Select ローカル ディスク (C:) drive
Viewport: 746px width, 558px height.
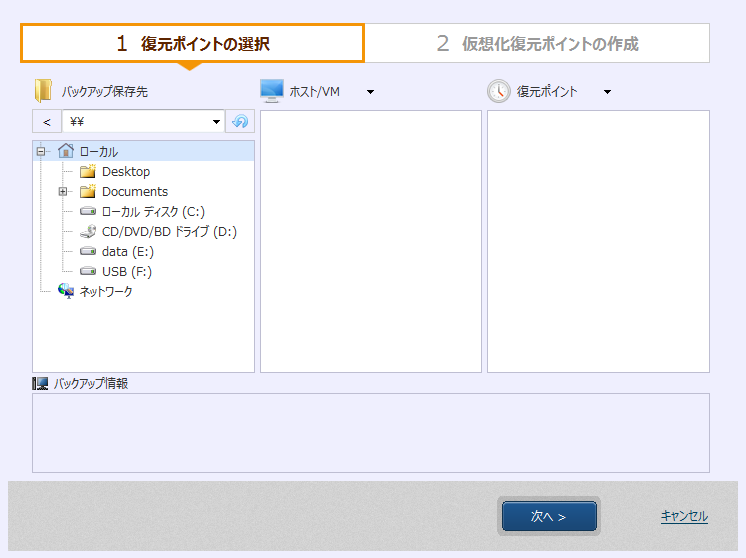pos(153,212)
